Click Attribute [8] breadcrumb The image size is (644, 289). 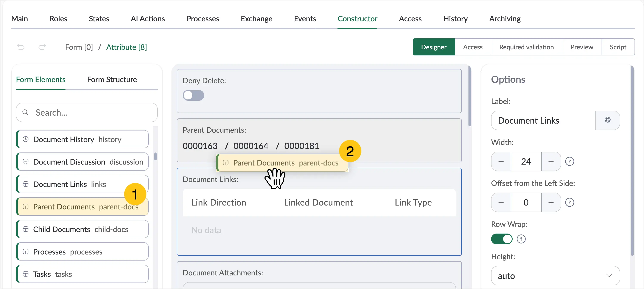coord(126,47)
